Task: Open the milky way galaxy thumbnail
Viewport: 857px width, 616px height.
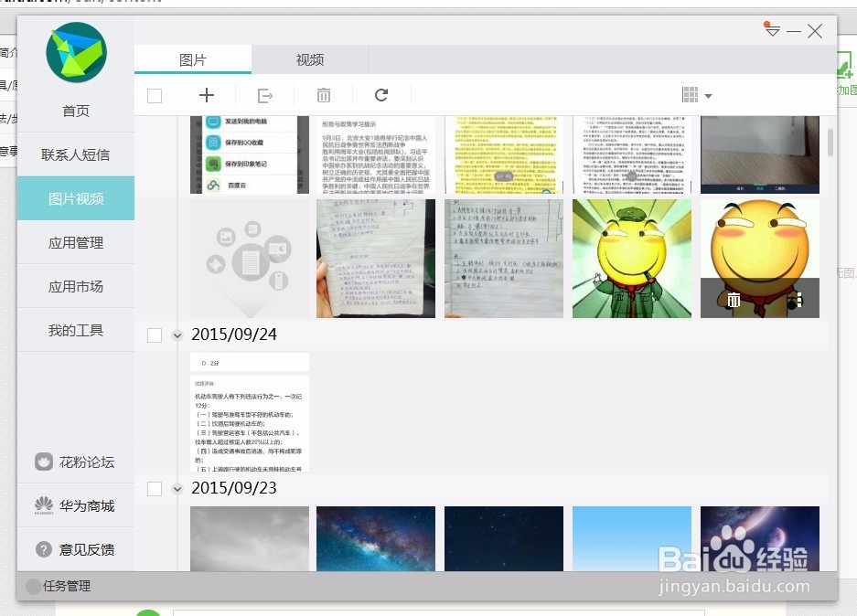Action: tap(376, 539)
